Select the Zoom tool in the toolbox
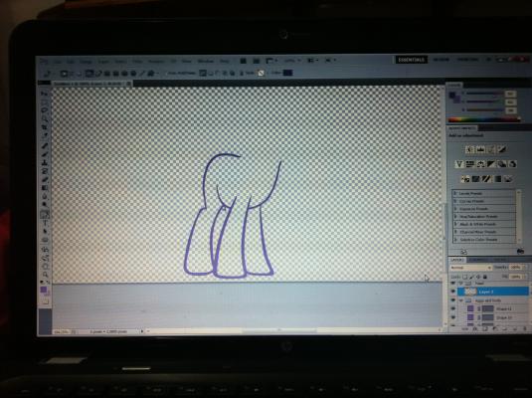Screen dimensions: 532x398 pyautogui.click(x=45, y=274)
